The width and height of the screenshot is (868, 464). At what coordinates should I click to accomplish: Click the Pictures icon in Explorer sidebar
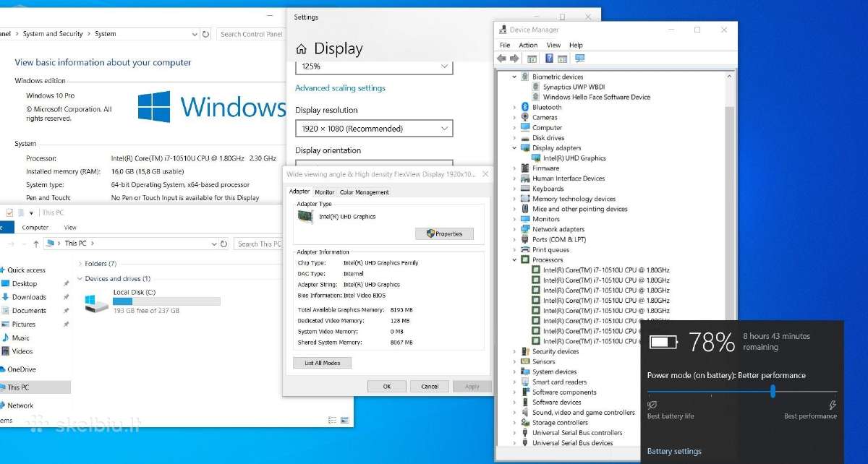[6, 325]
